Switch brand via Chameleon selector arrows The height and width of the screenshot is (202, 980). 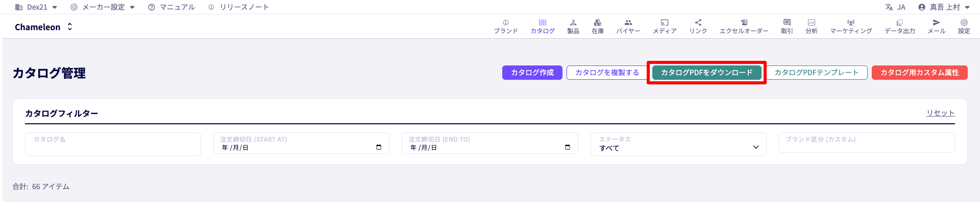70,27
